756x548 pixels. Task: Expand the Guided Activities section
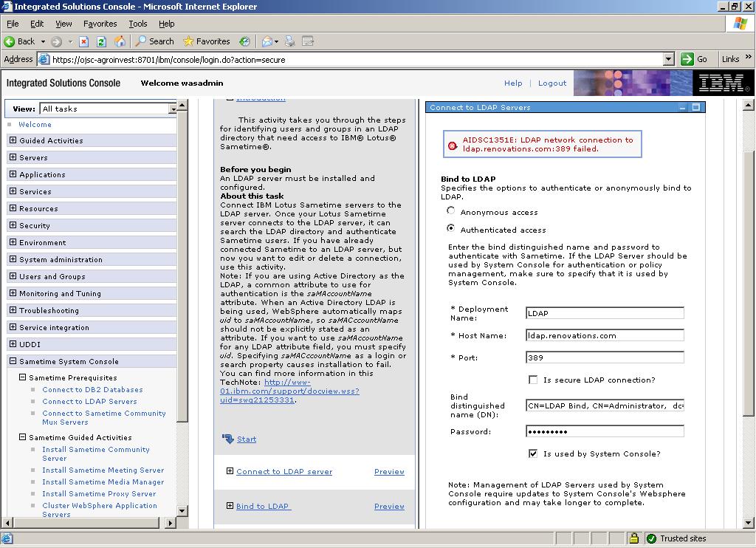13,140
